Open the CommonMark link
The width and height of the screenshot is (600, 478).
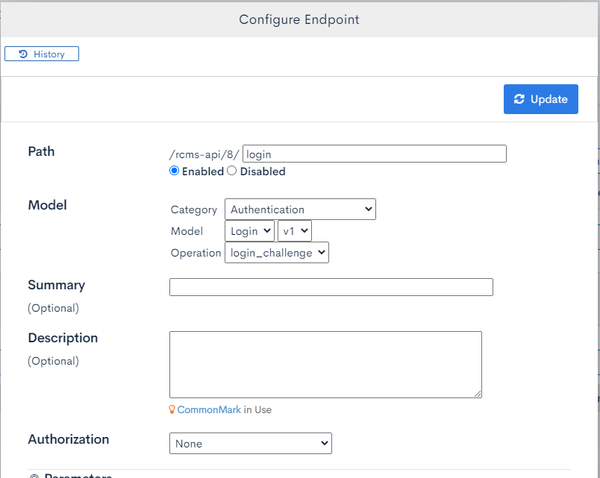209,409
